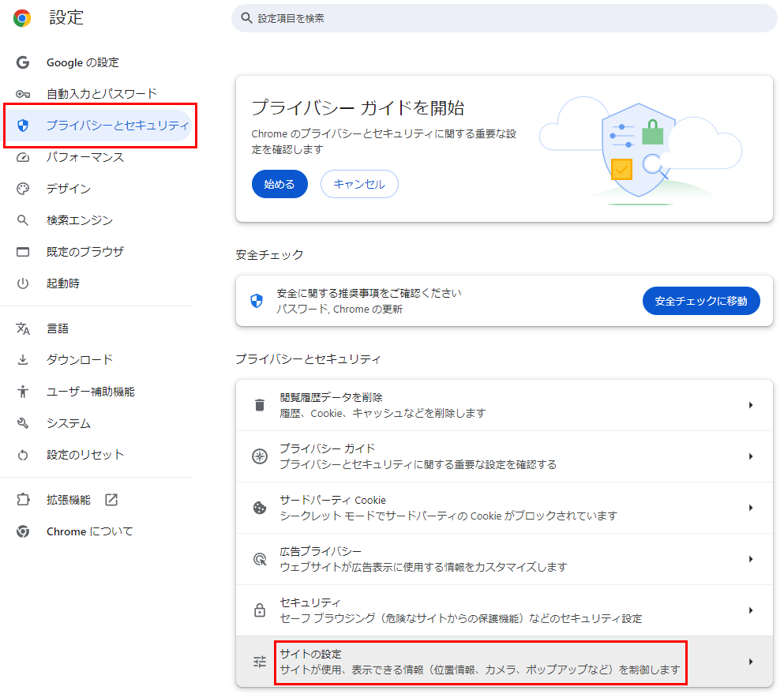This screenshot has width=784, height=698.
Task: Click the Chrome logo icon
Action: pyautogui.click(x=22, y=18)
